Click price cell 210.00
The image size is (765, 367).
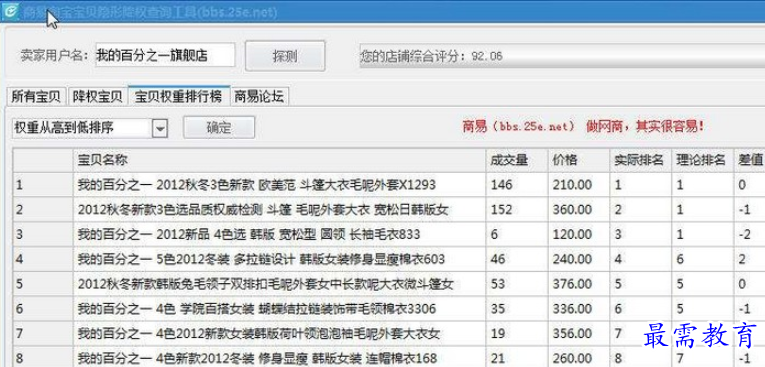click(572, 185)
